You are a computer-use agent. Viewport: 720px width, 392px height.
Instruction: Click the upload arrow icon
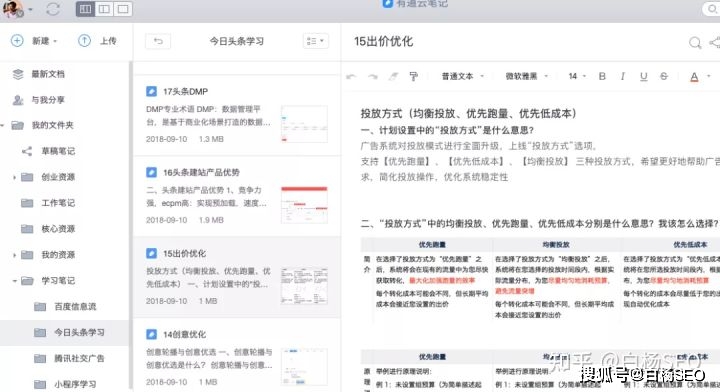point(84,41)
